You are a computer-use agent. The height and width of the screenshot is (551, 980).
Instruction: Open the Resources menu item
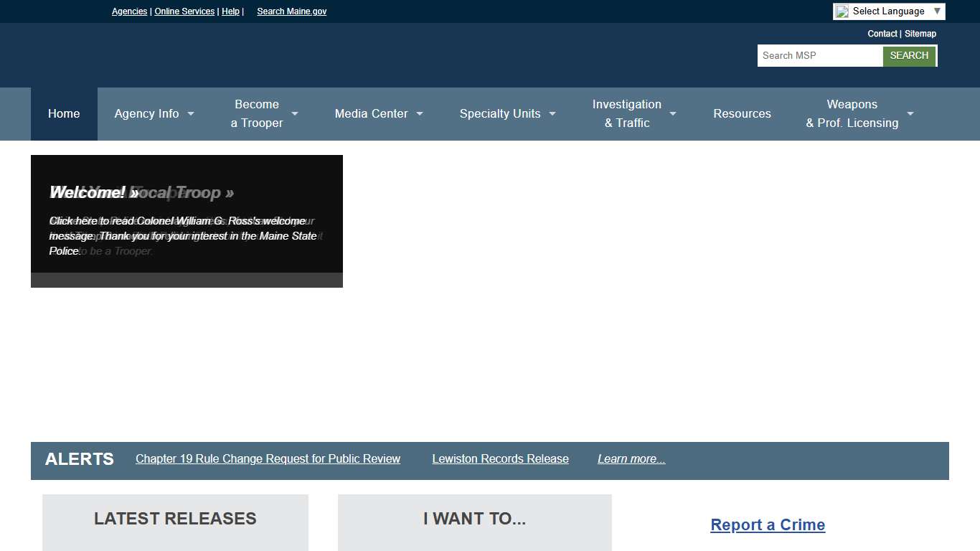click(742, 114)
